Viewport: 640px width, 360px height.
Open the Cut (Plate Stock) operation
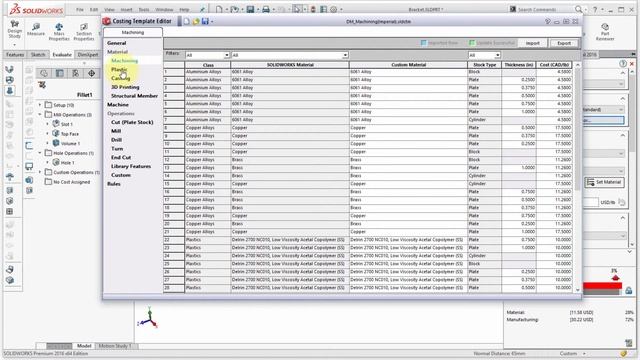point(132,122)
